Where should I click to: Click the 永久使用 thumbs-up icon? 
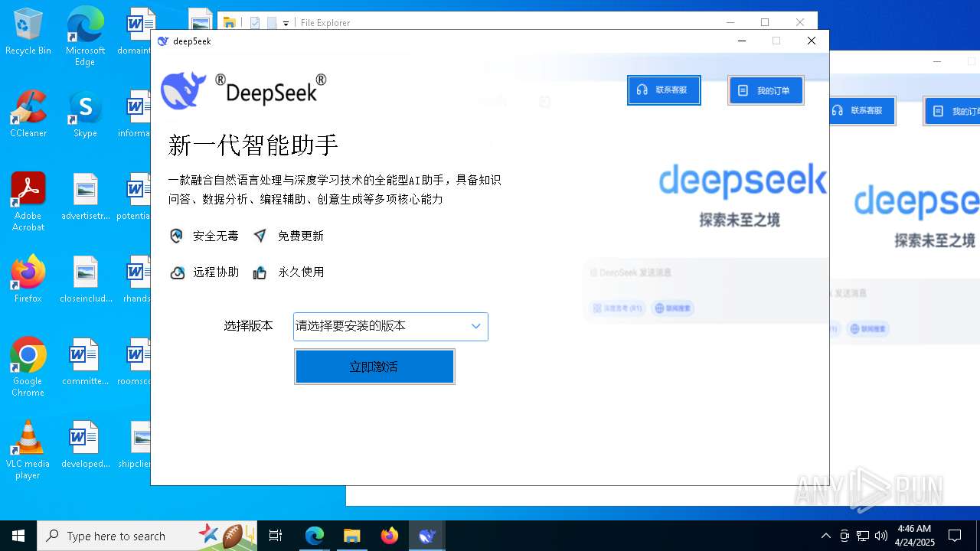(x=260, y=272)
